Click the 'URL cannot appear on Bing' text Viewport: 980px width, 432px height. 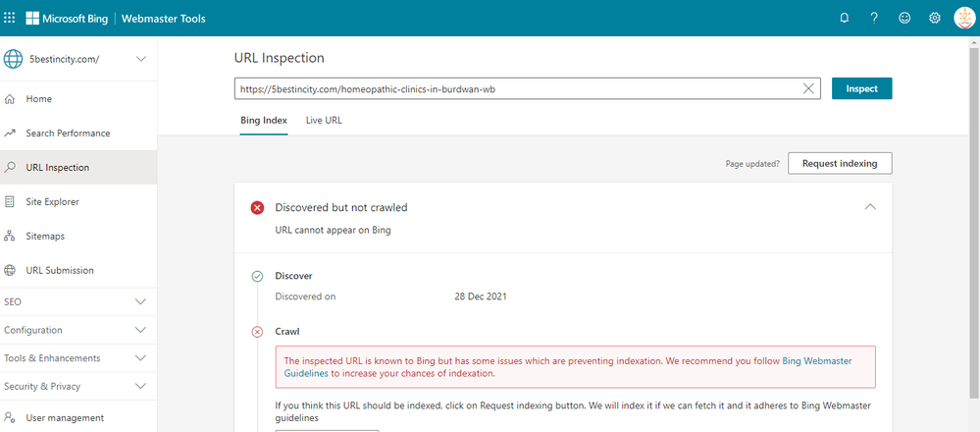(x=334, y=230)
